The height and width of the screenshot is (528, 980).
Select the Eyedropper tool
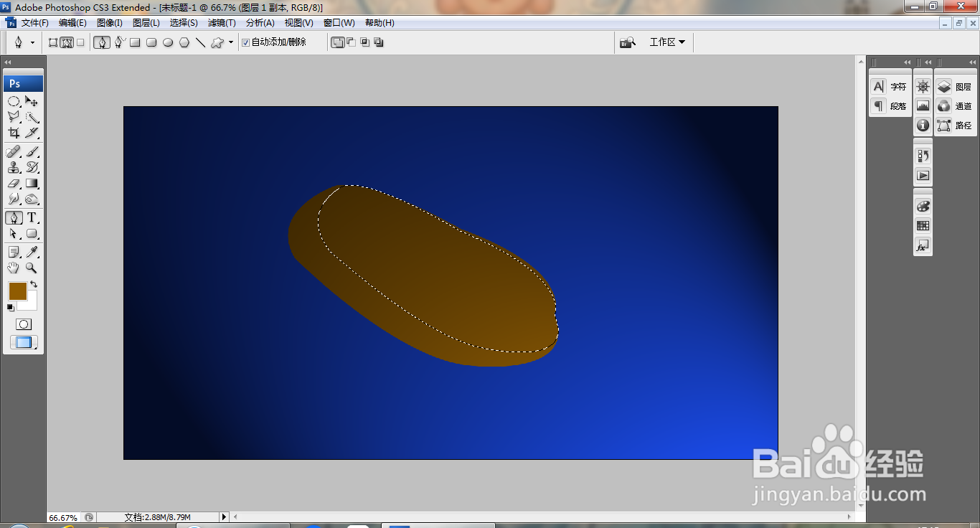[x=32, y=252]
